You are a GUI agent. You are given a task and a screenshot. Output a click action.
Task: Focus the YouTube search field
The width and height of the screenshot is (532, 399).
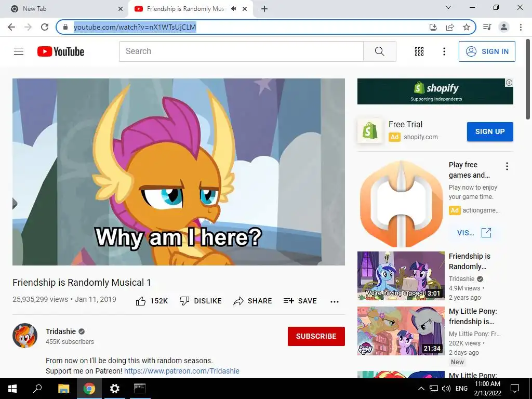click(241, 51)
